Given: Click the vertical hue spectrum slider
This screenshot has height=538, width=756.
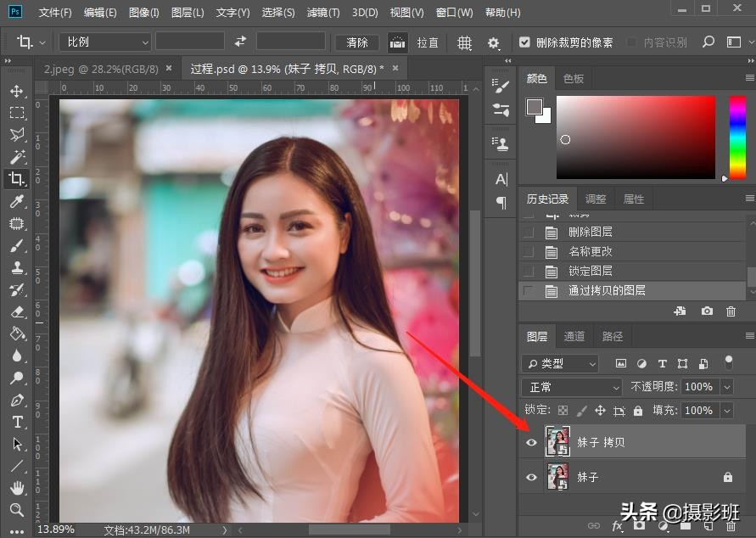Looking at the screenshot, I should (x=736, y=136).
